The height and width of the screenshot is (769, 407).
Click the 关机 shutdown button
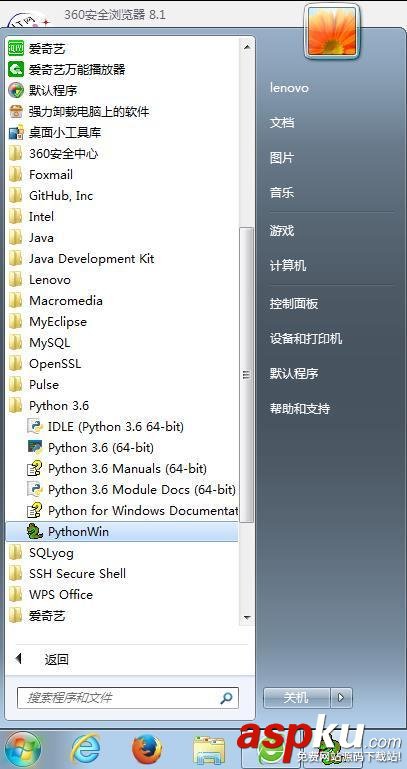click(297, 697)
